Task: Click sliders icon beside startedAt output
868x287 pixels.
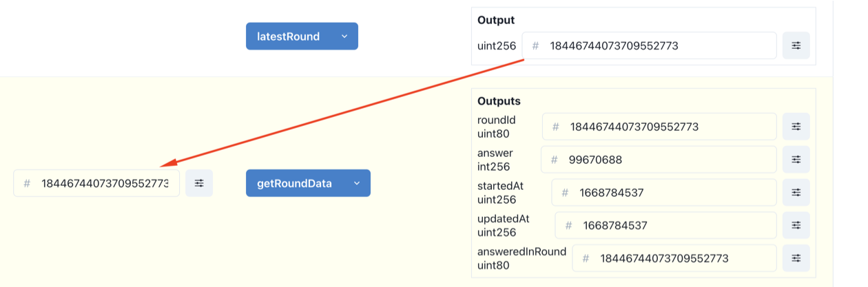Action: 796,193
